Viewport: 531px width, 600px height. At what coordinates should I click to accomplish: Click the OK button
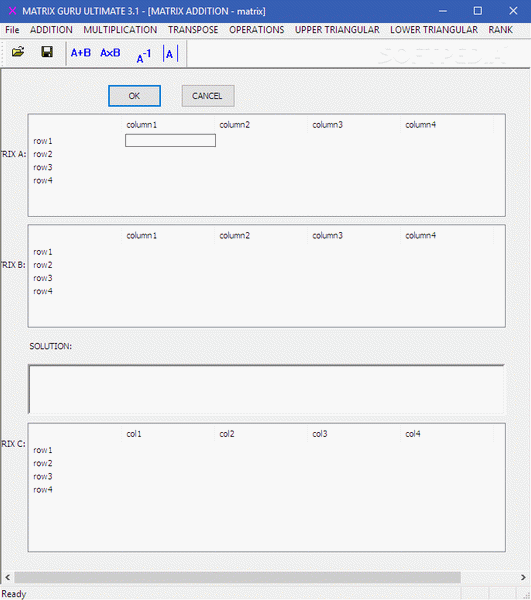[x=134, y=96]
